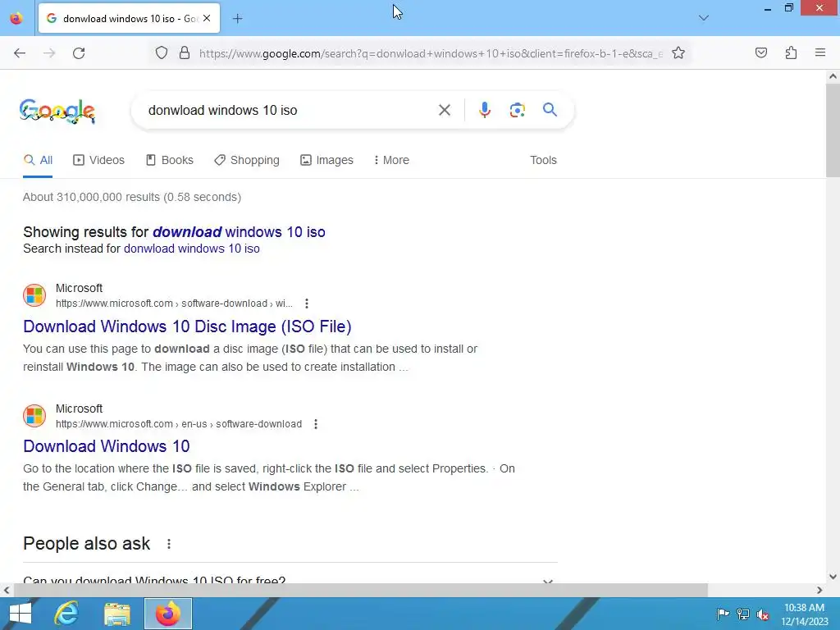Click the magnifier search submit icon
The image size is (840, 630).
(550, 110)
